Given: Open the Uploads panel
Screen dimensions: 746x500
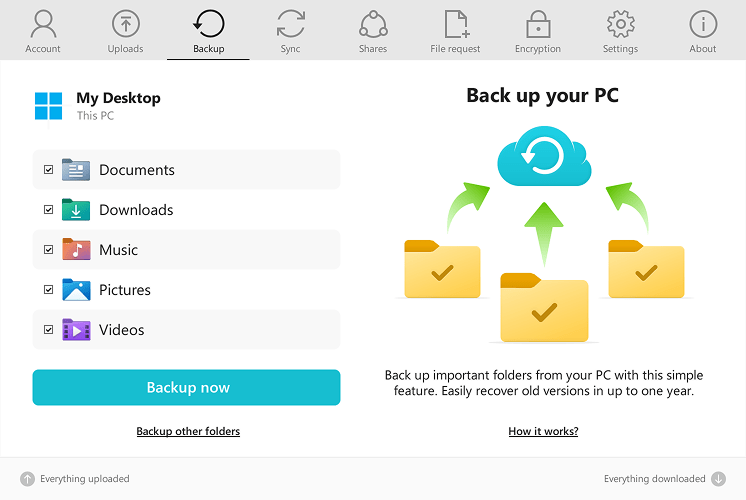Looking at the screenshot, I should pos(125,31).
